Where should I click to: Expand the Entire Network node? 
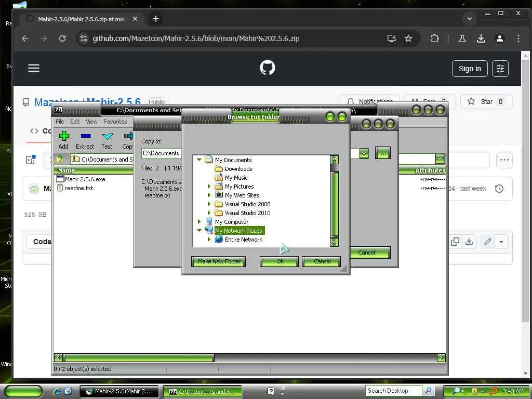(x=209, y=239)
